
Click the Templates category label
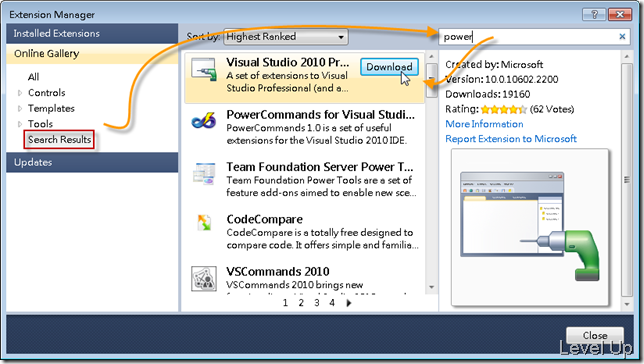51,108
